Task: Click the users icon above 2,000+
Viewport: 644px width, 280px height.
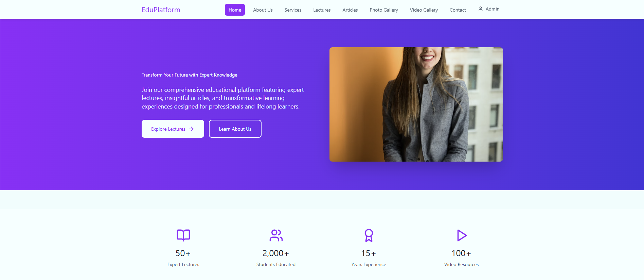Action: click(x=276, y=235)
